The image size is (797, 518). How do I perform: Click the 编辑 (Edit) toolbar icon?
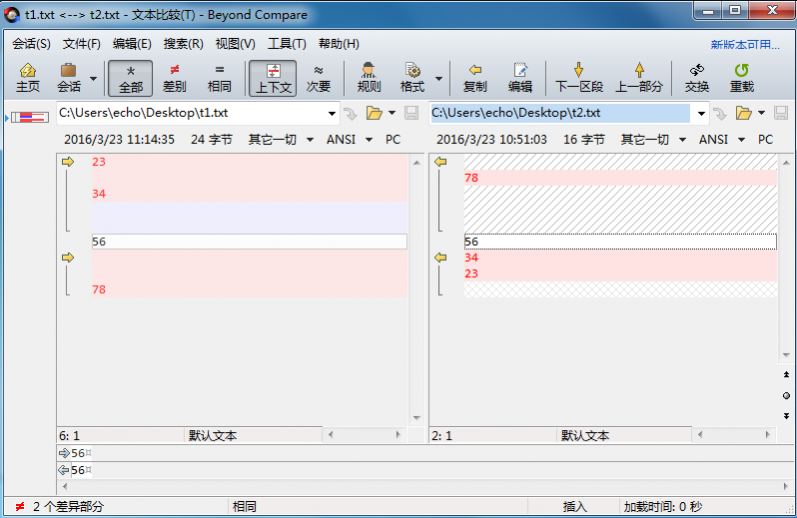click(520, 77)
